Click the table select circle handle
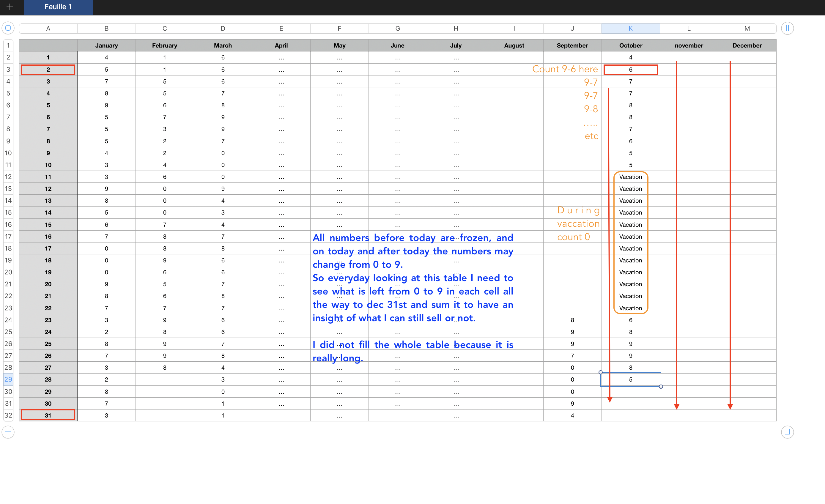The width and height of the screenshot is (825, 504). pos(8,28)
